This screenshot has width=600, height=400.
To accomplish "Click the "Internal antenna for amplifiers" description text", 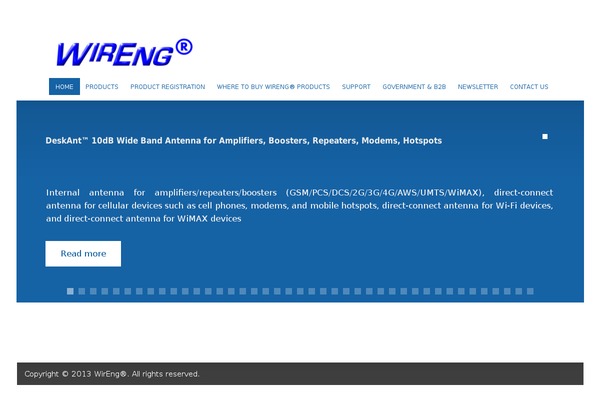I will pos(299,206).
